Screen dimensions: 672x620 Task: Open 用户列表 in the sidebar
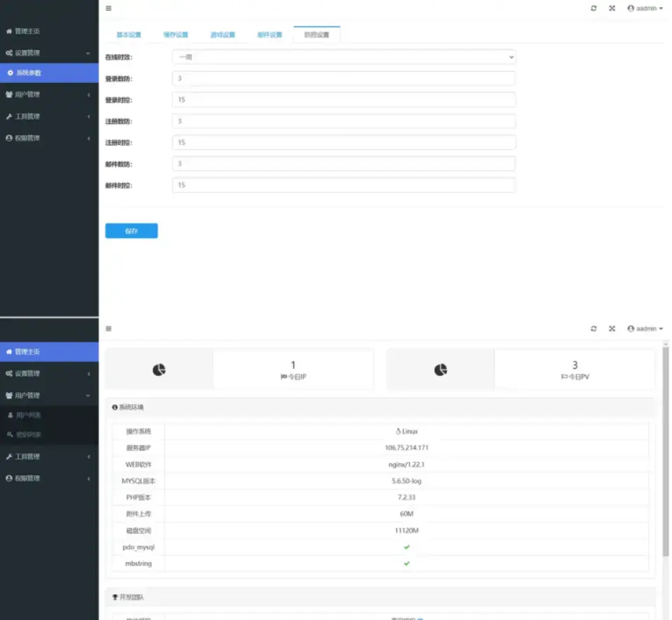(x=29, y=415)
